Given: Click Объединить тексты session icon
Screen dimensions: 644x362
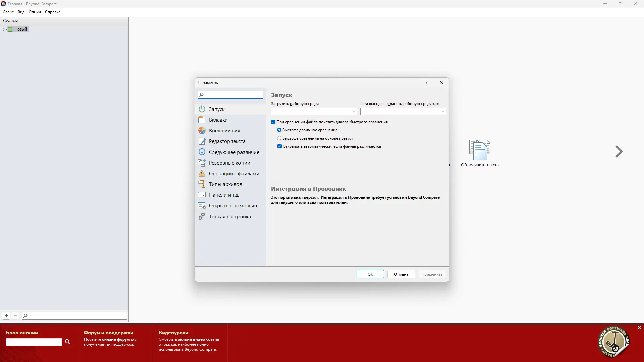Looking at the screenshot, I should click(x=480, y=150).
